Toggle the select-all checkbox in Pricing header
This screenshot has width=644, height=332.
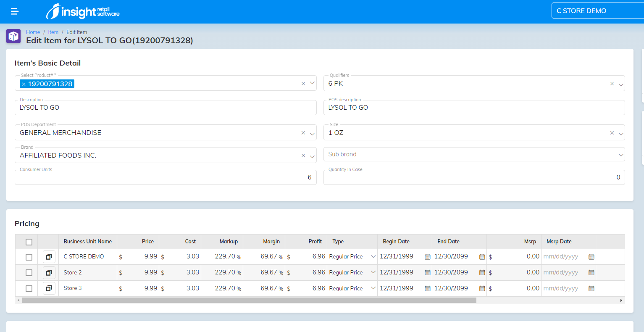(x=29, y=242)
